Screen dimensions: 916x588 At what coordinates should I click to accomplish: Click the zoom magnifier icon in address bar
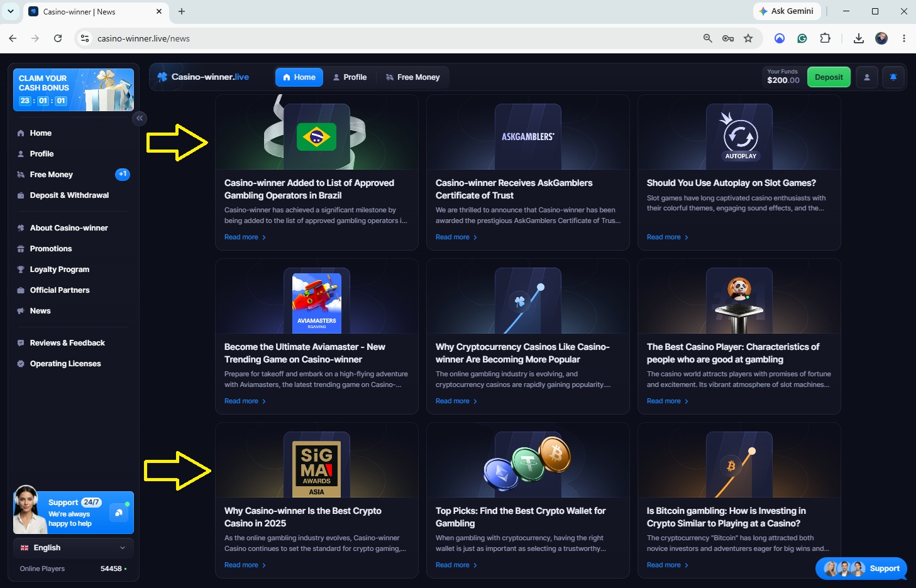tap(708, 38)
